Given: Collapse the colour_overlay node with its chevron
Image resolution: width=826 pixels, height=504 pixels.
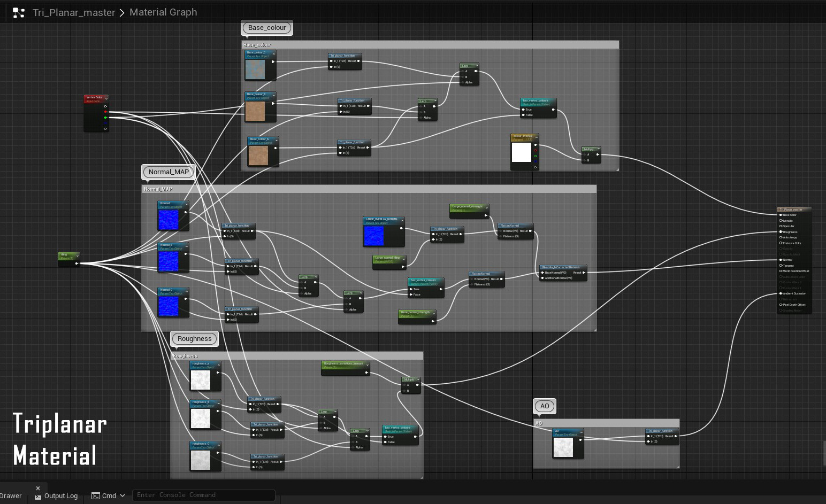Looking at the screenshot, I should 537,137.
